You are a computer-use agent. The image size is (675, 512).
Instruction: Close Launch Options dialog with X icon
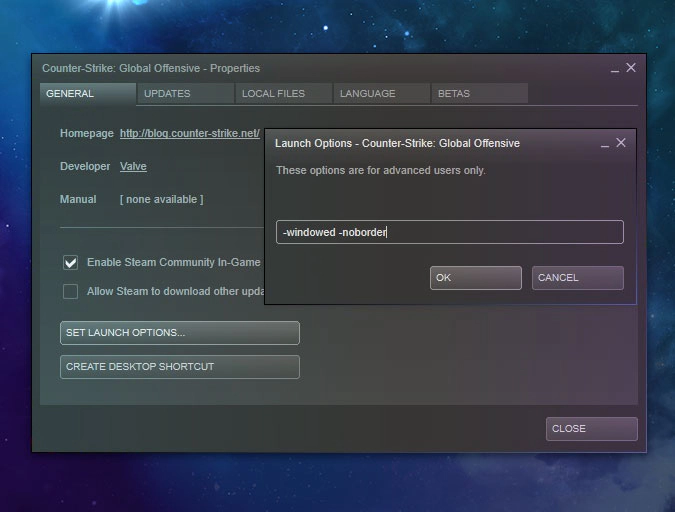(x=621, y=143)
